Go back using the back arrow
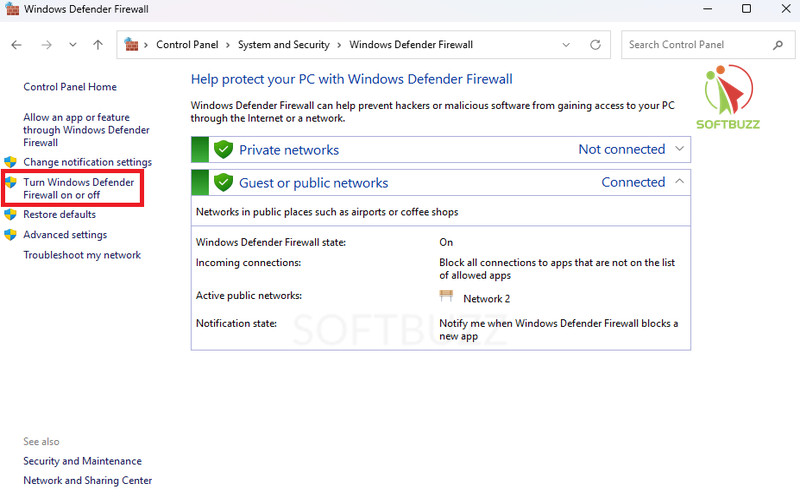Image resolution: width=800 pixels, height=500 pixels. [16, 45]
